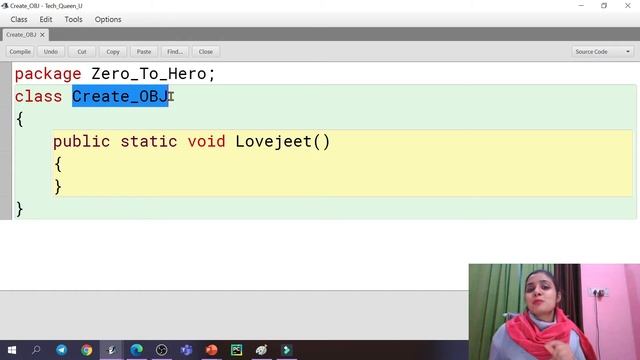Click the Paste button

point(144,51)
